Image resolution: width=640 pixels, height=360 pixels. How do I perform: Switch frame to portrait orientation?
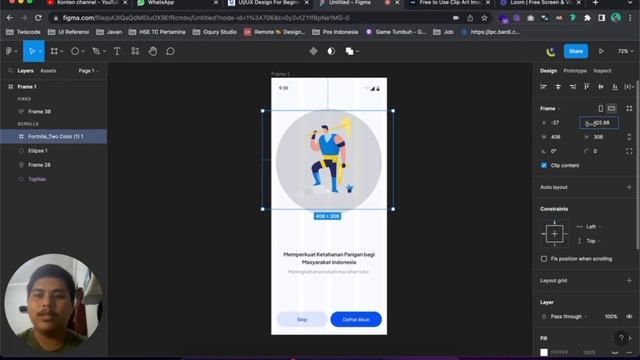coord(600,108)
